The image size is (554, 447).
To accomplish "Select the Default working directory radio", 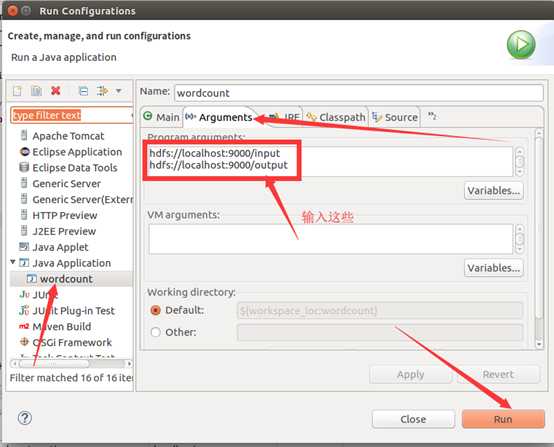I will 155,310.
